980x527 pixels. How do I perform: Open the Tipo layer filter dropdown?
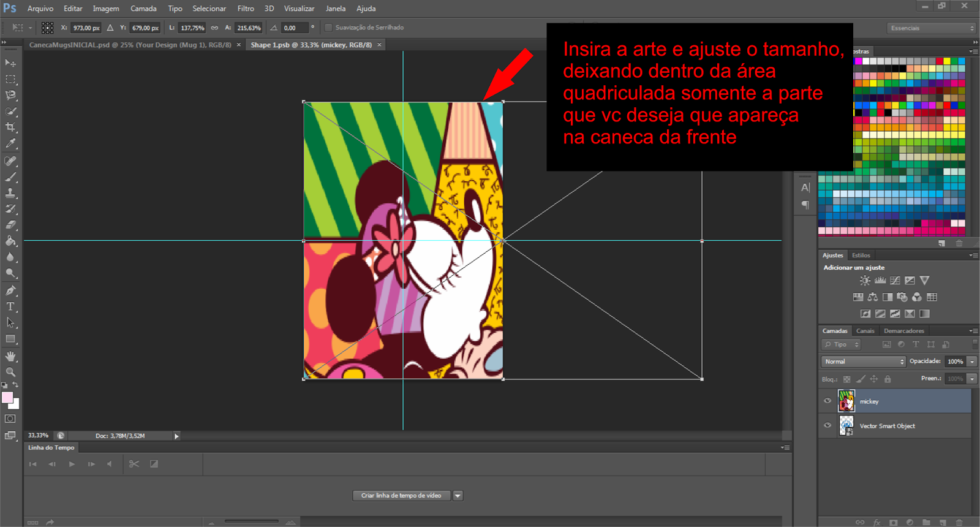pos(841,344)
